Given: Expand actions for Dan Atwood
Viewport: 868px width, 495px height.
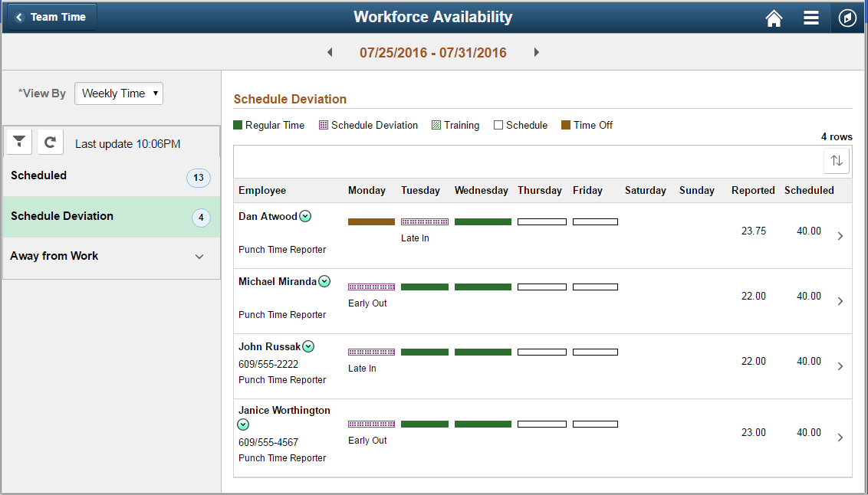Looking at the screenshot, I should click(305, 216).
